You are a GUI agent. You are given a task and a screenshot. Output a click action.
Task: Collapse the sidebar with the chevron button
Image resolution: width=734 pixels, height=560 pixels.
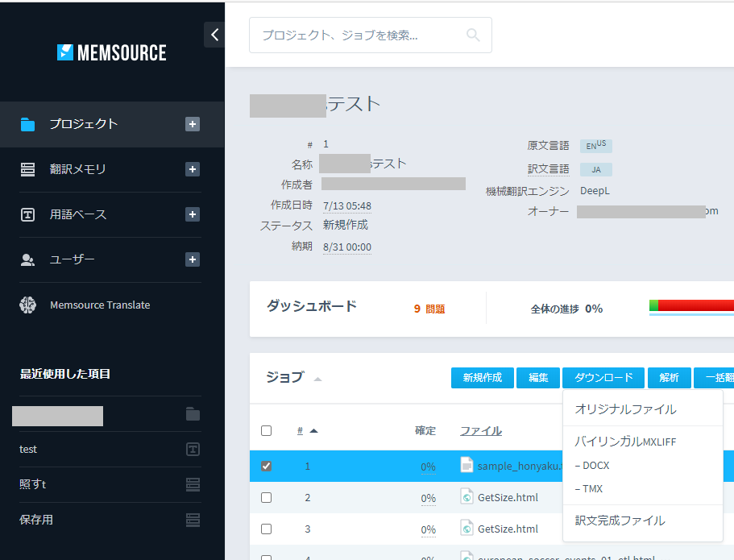(x=214, y=35)
